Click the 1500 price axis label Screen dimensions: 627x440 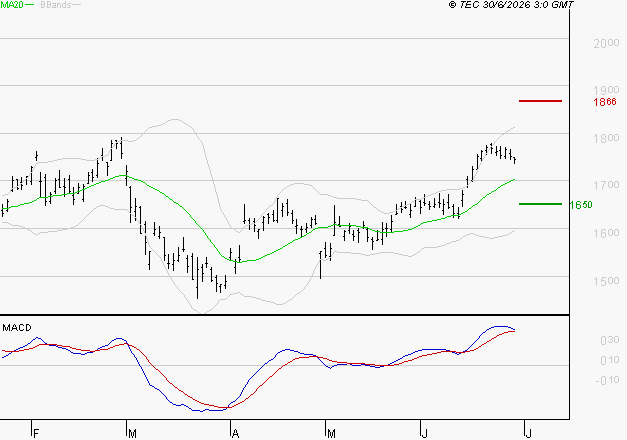606,281
